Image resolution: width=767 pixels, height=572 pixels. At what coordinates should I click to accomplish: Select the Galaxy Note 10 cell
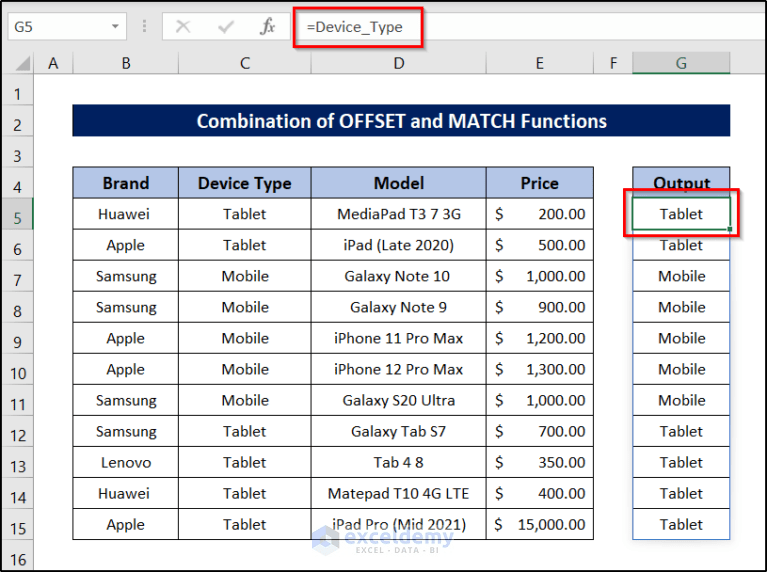pyautogui.click(x=399, y=276)
